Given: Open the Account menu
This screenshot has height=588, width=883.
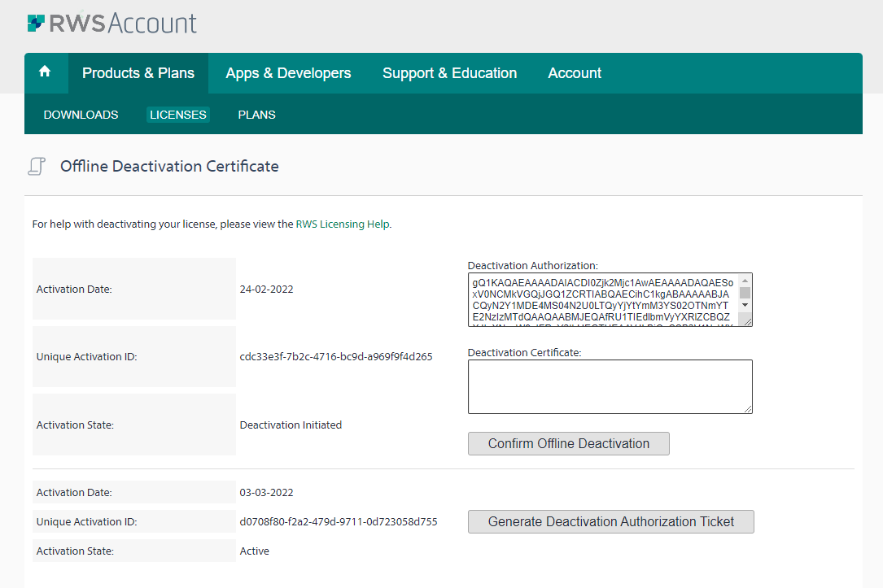Looking at the screenshot, I should click(574, 72).
